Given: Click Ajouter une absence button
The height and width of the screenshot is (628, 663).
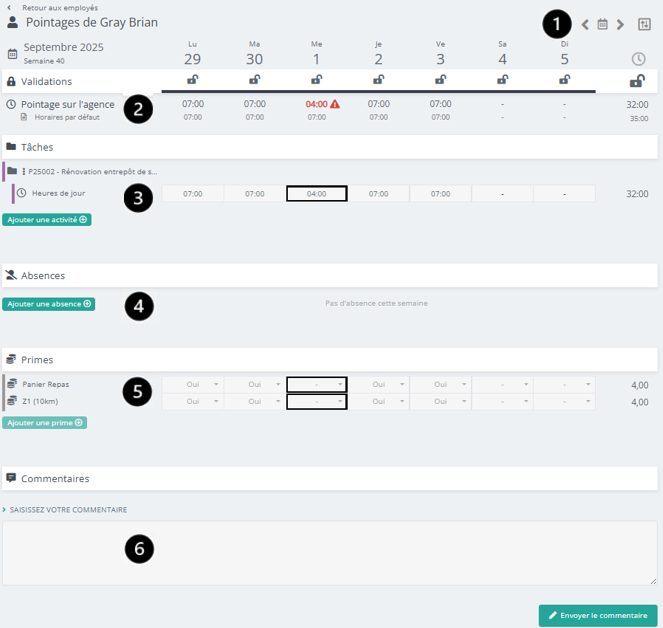Looking at the screenshot, I should 48,304.
